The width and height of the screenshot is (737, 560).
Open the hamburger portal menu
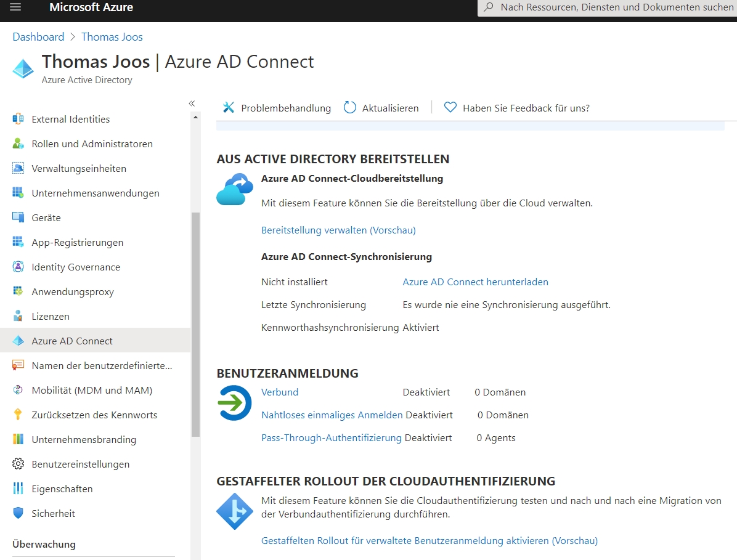pos(15,7)
